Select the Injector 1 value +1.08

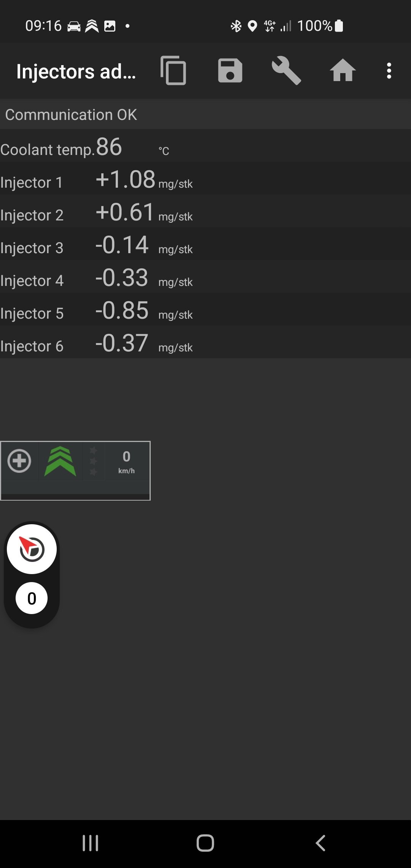tap(126, 179)
